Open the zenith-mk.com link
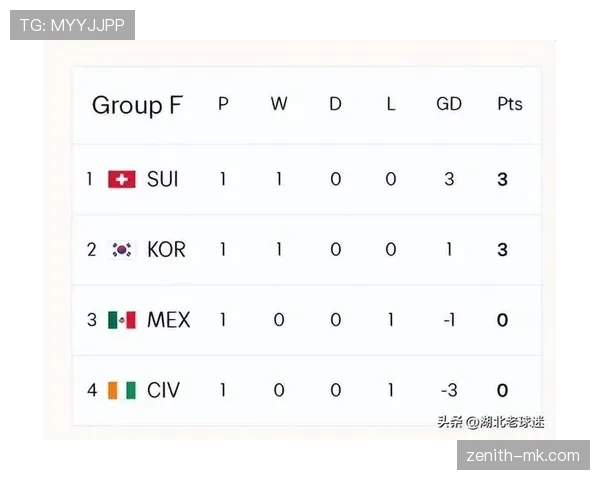The height and width of the screenshot is (480, 600). pyautogui.click(x=523, y=456)
